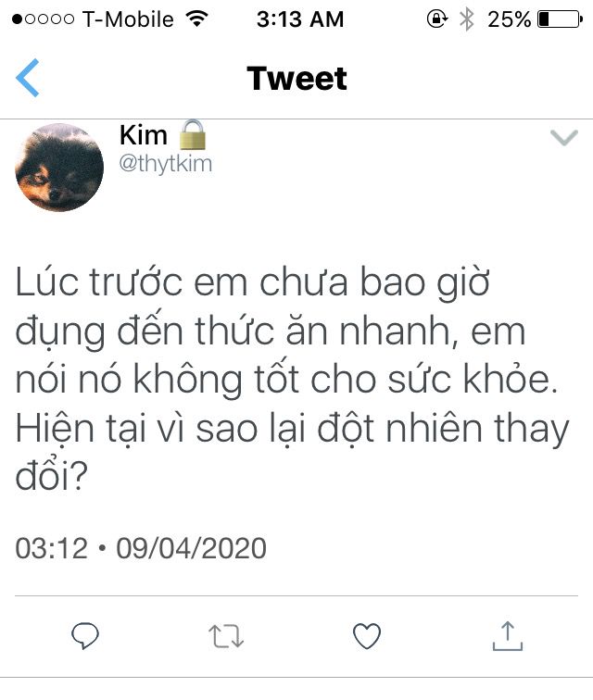Tap the padlock icon beside Kim
The width and height of the screenshot is (593, 700).
pyautogui.click(x=193, y=134)
